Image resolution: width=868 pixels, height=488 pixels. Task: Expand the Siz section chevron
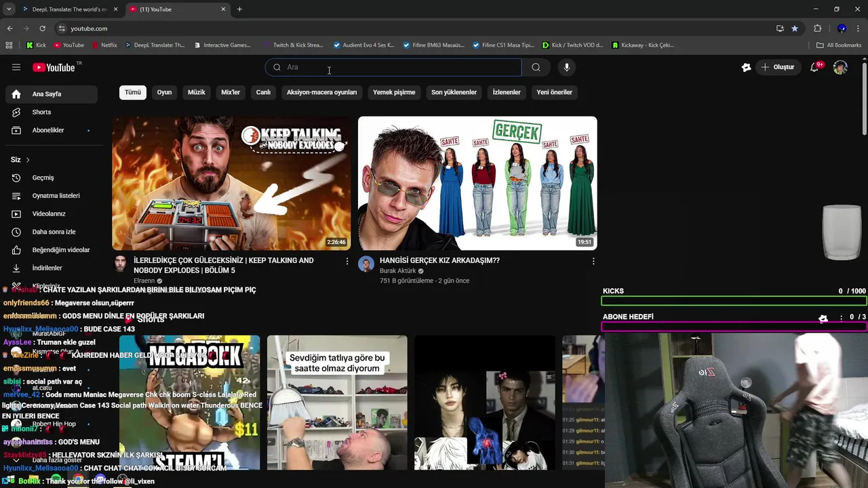click(28, 160)
